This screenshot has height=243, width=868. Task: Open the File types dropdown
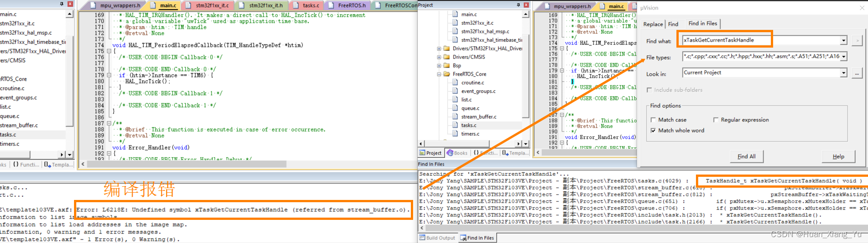point(843,57)
